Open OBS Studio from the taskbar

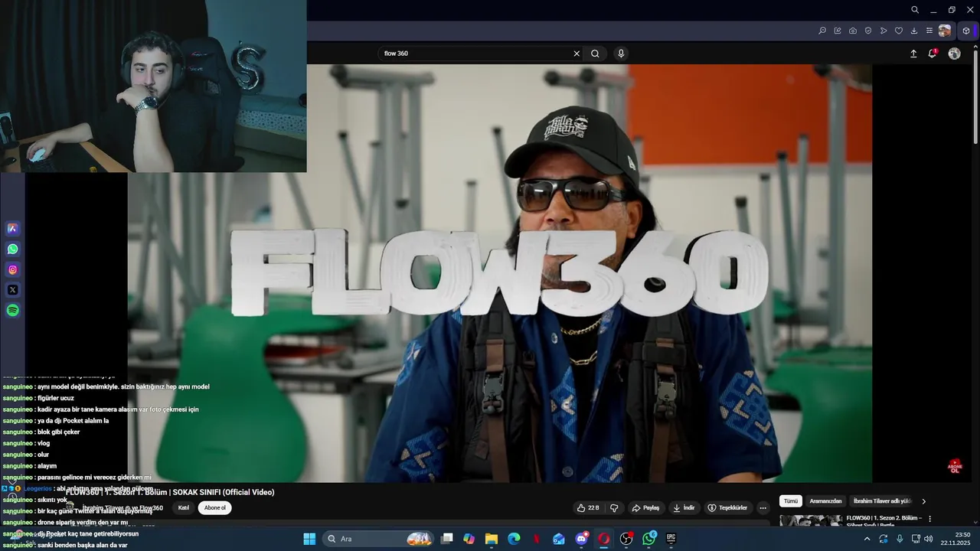coord(626,539)
